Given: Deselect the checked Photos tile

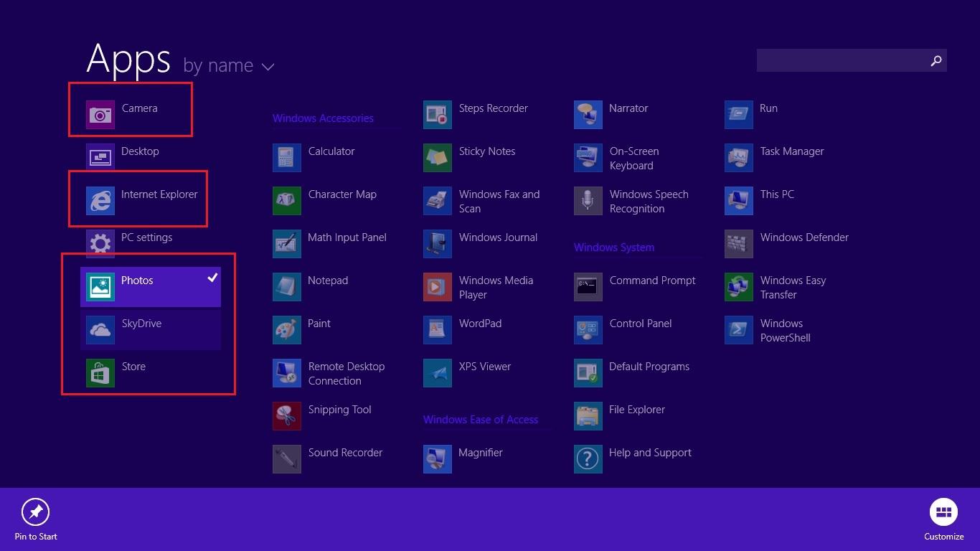Looking at the screenshot, I should (x=151, y=287).
